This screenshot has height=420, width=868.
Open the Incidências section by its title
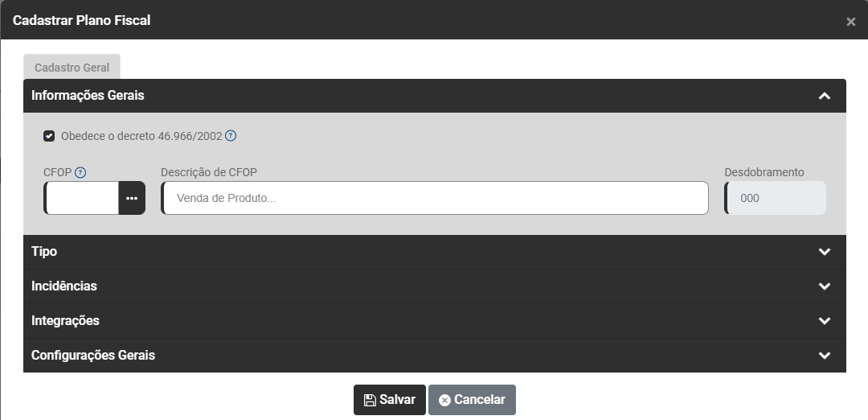coord(63,286)
